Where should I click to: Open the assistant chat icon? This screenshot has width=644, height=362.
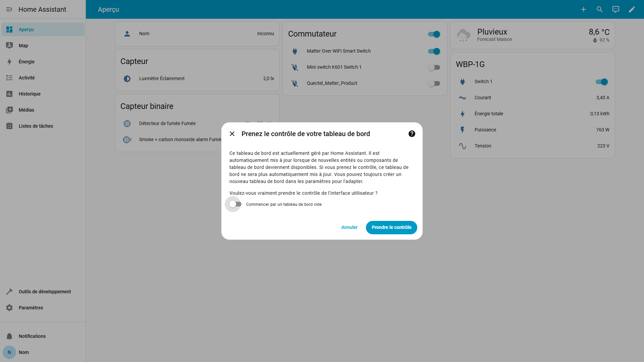(x=615, y=9)
